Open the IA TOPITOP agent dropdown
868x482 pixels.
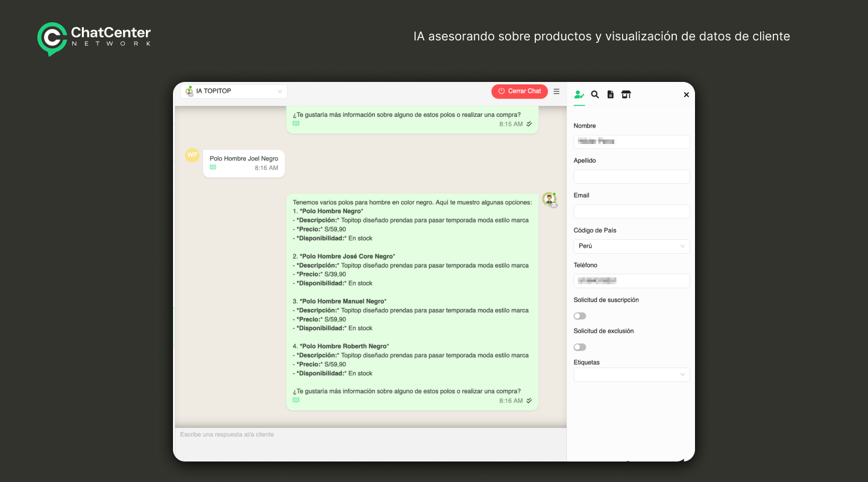click(x=234, y=92)
